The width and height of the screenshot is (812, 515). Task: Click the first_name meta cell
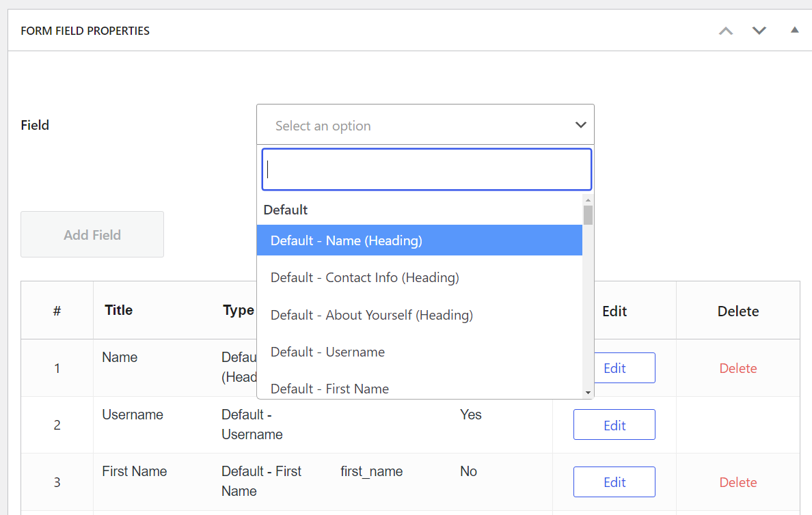tap(371, 471)
